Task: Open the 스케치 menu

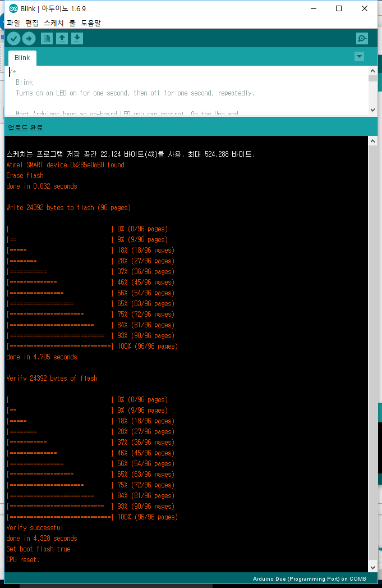Action: point(54,23)
